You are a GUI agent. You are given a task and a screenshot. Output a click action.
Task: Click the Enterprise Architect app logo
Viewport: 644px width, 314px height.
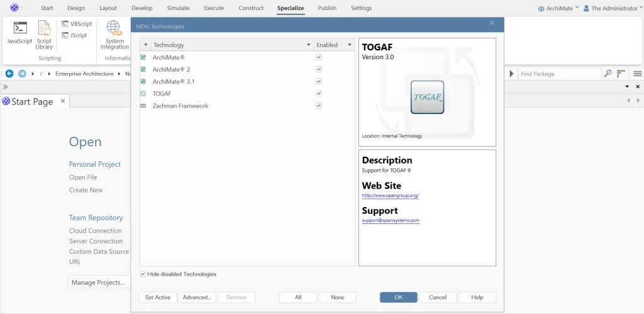[x=14, y=8]
